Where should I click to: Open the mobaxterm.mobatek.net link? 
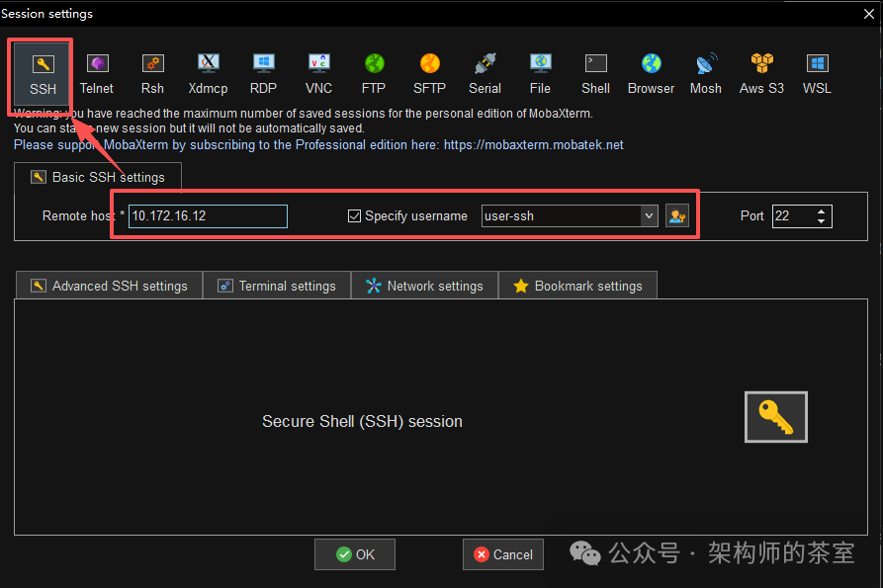533,145
